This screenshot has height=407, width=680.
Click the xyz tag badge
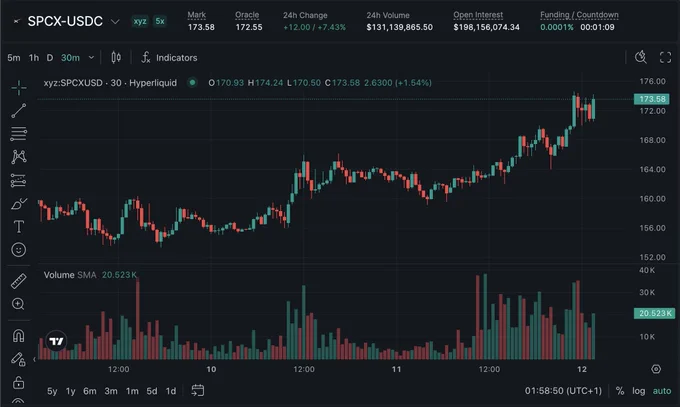point(140,21)
